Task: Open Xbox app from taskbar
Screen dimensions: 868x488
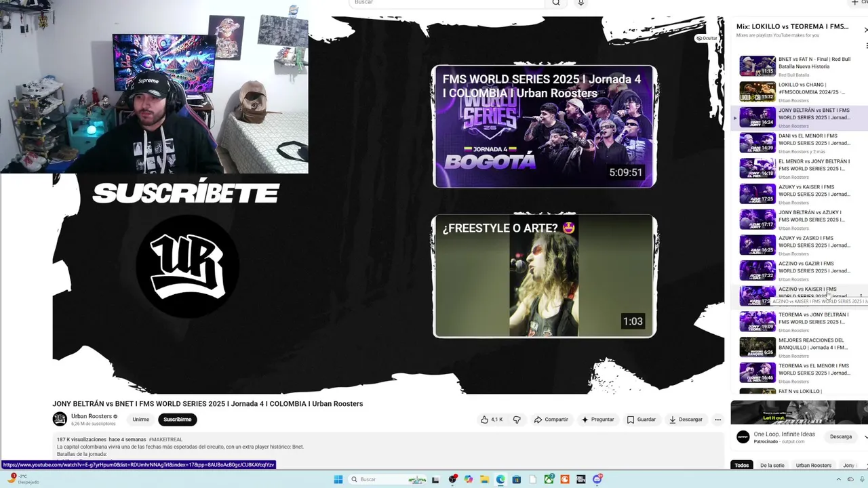Action: pos(549,479)
